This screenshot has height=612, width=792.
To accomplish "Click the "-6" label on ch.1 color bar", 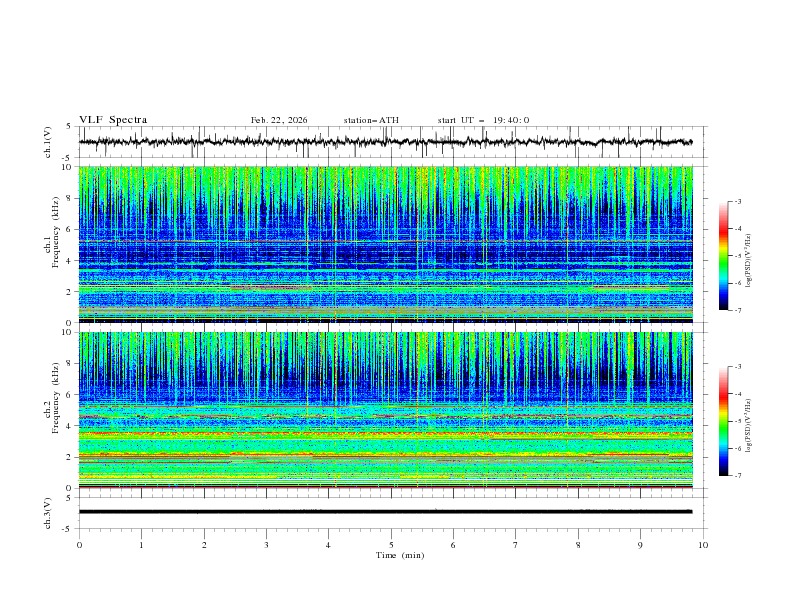I will 737,283.
